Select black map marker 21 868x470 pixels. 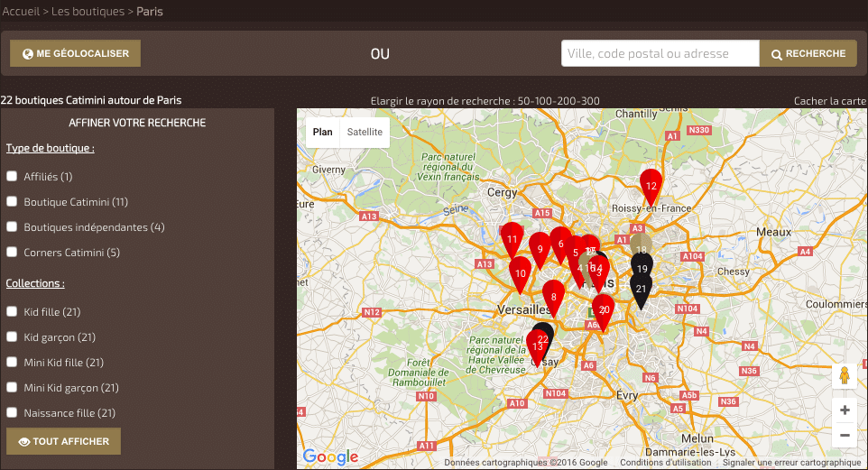click(x=641, y=292)
